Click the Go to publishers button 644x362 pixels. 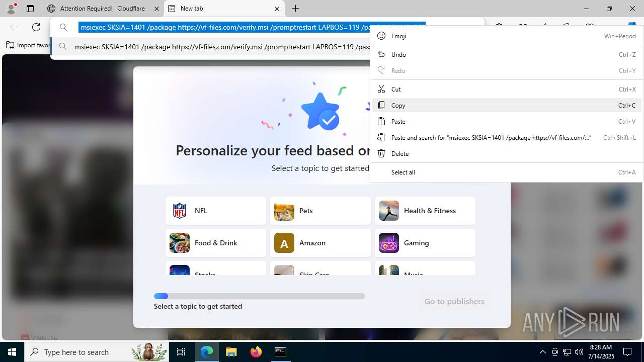pyautogui.click(x=454, y=301)
